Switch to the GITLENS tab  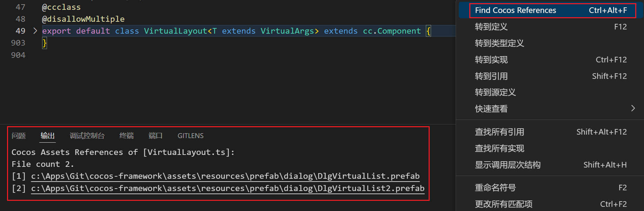click(x=190, y=136)
